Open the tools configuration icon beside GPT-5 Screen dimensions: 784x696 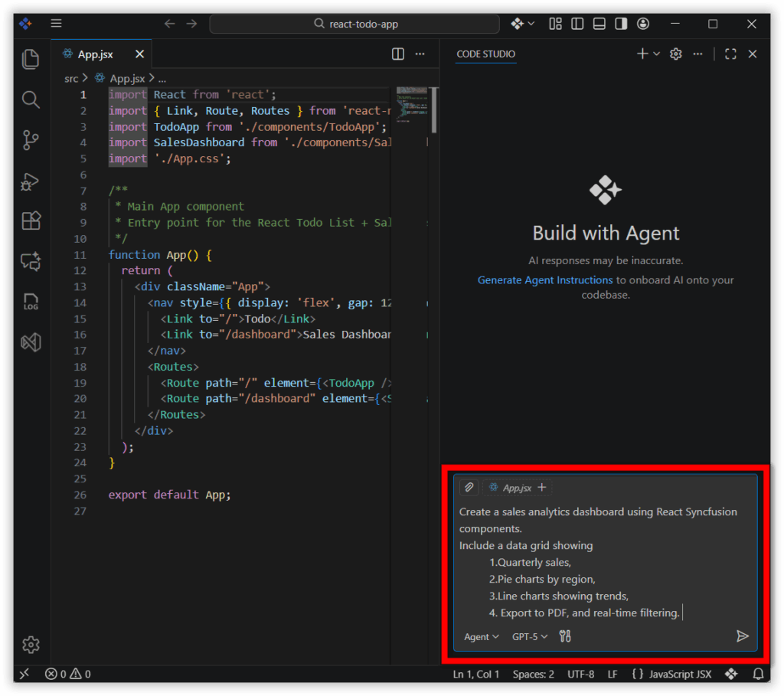pyautogui.click(x=567, y=636)
